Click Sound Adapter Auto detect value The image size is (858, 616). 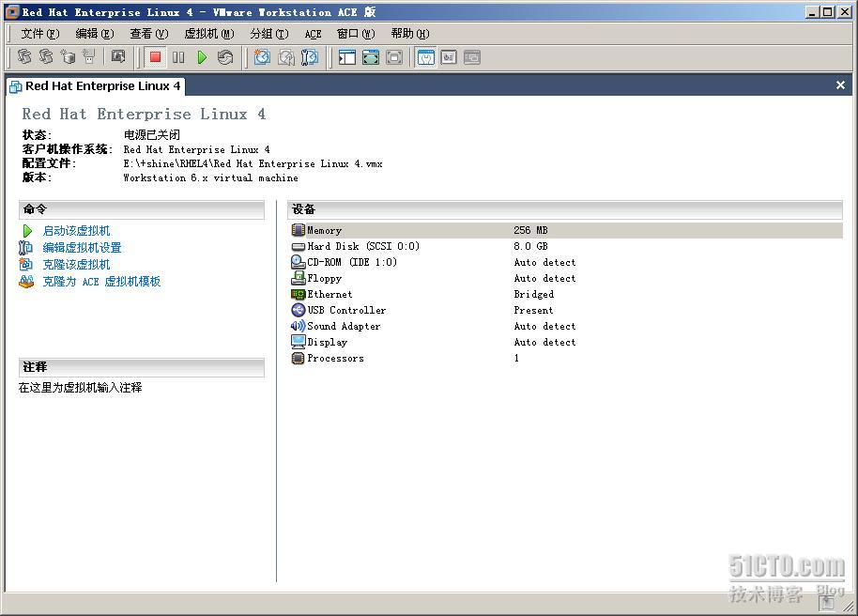(544, 326)
